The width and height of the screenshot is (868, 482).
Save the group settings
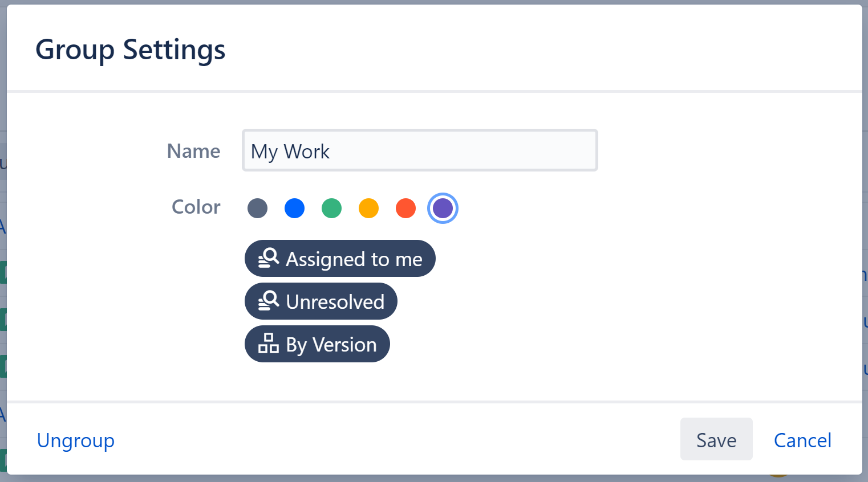[716, 439]
